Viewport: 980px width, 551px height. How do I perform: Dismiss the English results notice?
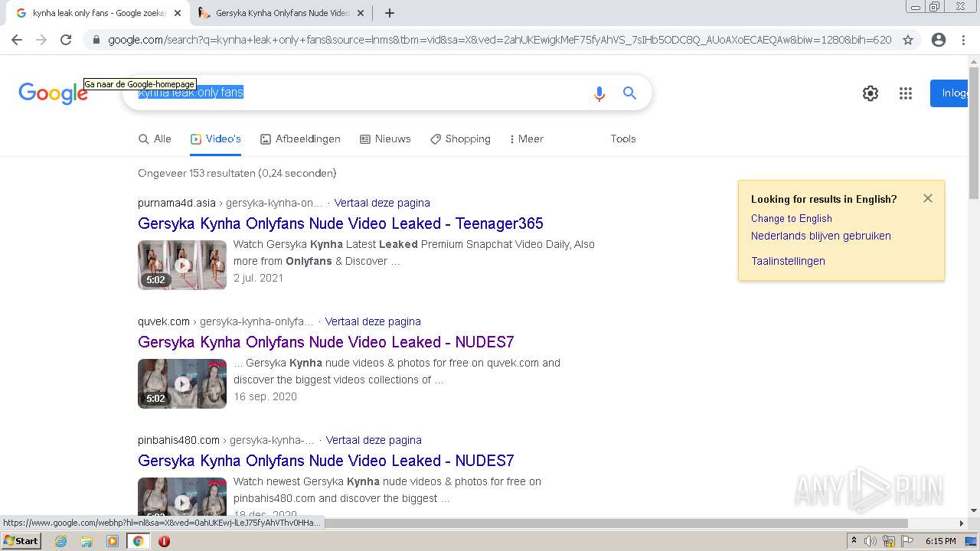(928, 198)
